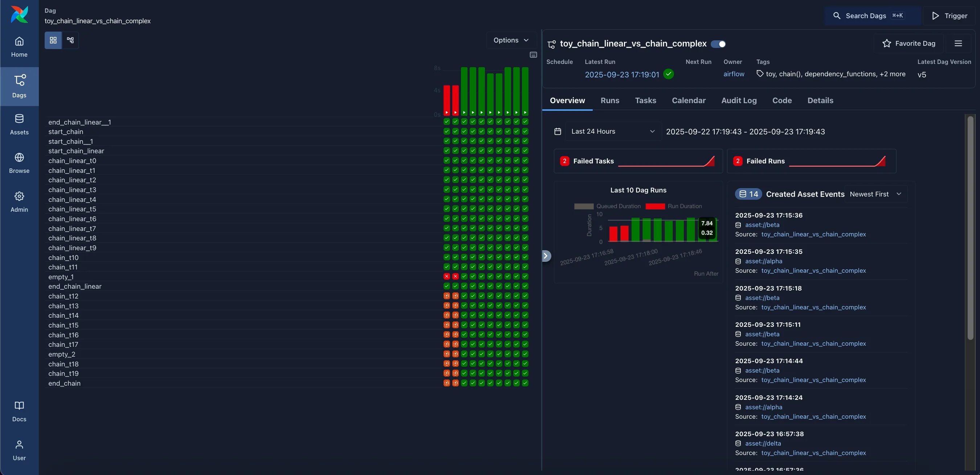Screen dimensions: 980x475
Task: Open the Calendar tab
Action: coord(689,101)
